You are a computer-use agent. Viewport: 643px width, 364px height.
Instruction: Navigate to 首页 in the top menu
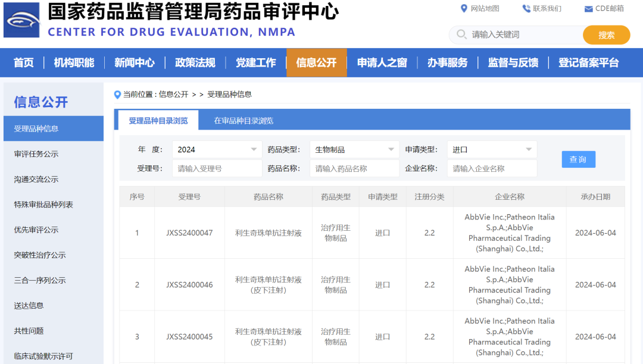(x=23, y=62)
